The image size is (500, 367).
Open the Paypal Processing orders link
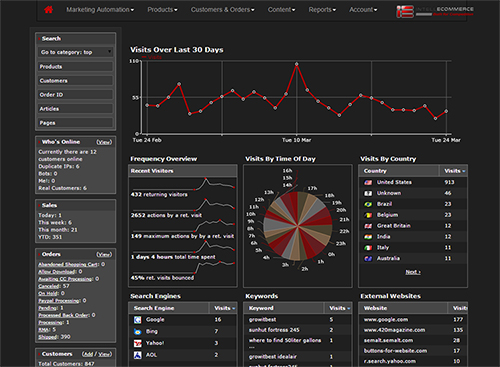pyautogui.click(x=59, y=300)
